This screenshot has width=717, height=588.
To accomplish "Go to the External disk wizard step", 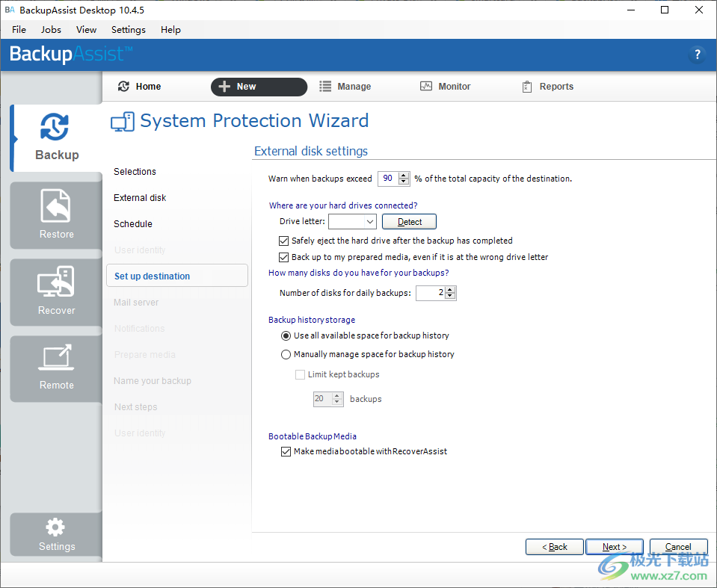I will pyautogui.click(x=140, y=198).
